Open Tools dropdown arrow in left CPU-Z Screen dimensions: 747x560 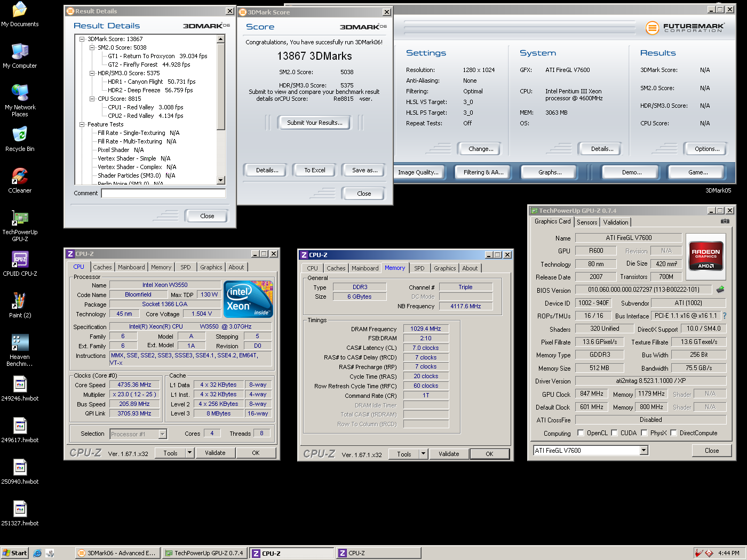pos(189,453)
